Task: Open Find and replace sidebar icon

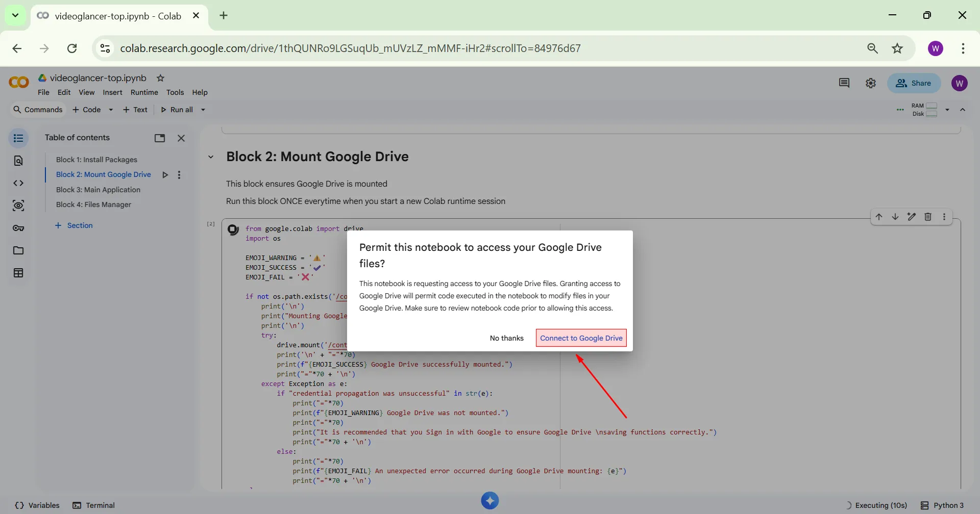Action: [18, 161]
